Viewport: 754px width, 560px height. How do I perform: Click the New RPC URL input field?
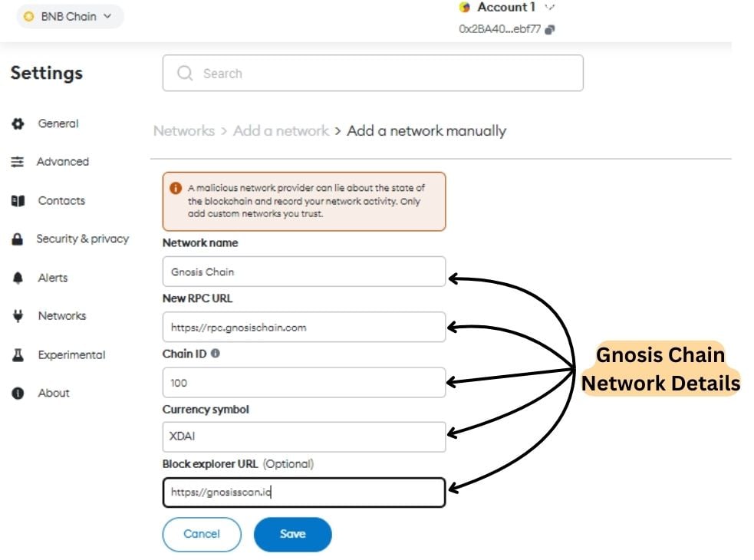click(304, 327)
